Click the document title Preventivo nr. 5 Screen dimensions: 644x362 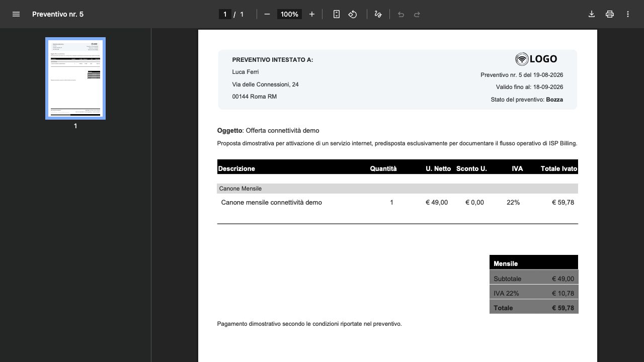[x=58, y=14]
